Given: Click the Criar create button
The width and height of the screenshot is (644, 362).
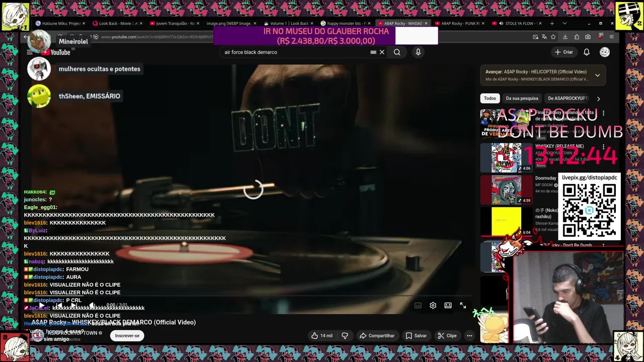Looking at the screenshot, I should [563, 52].
